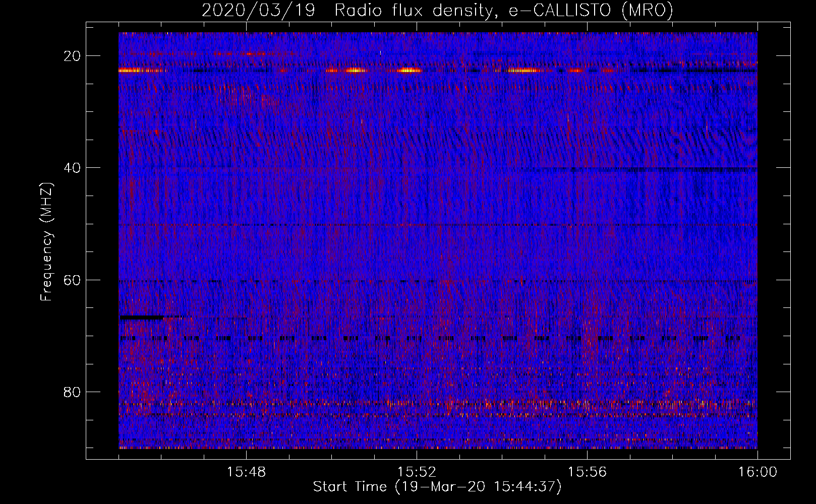The height and width of the screenshot is (504, 816).
Task: Click the 80 frequency tick label
Action: click(x=72, y=392)
